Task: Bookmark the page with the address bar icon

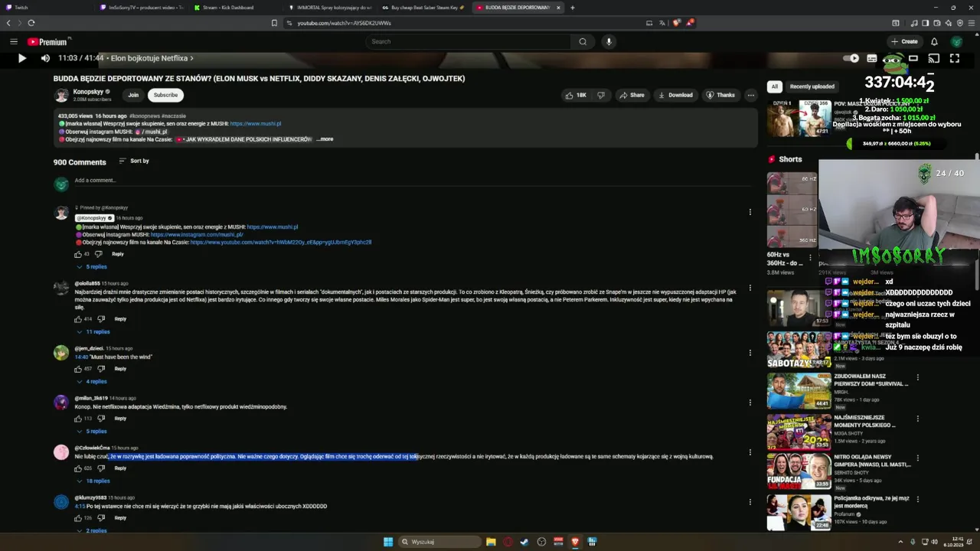Action: tap(274, 23)
